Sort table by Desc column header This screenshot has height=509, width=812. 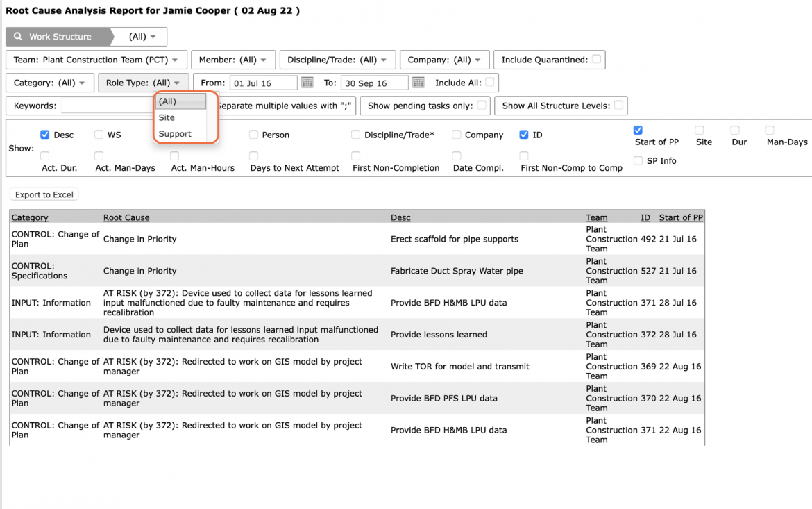(x=400, y=218)
